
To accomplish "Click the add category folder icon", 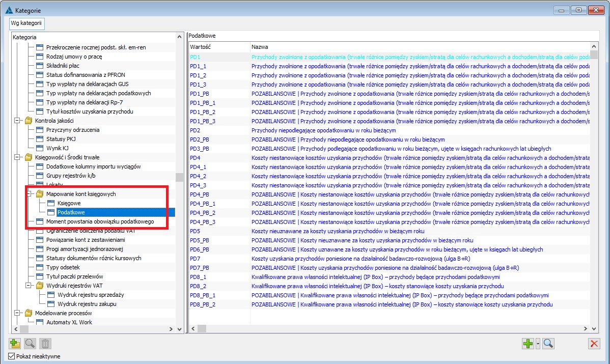I will [x=15, y=344].
